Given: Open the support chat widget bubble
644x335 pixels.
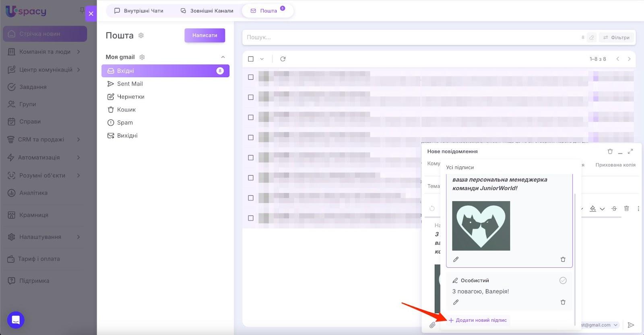Looking at the screenshot, I should coord(16,320).
